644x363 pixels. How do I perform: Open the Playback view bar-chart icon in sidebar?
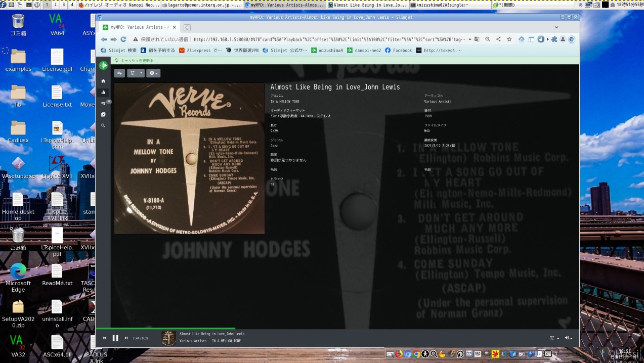point(103,92)
